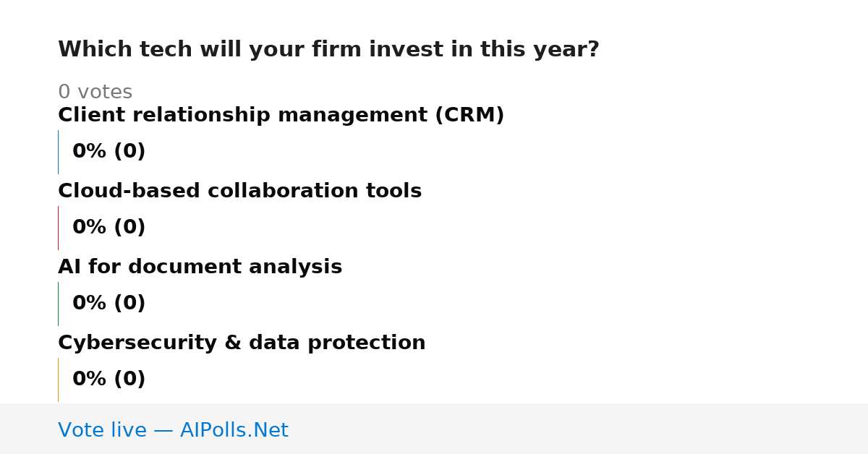Select the Client relationship management (CRM) option
Viewport: 868px width, 454px height.
click(x=281, y=116)
